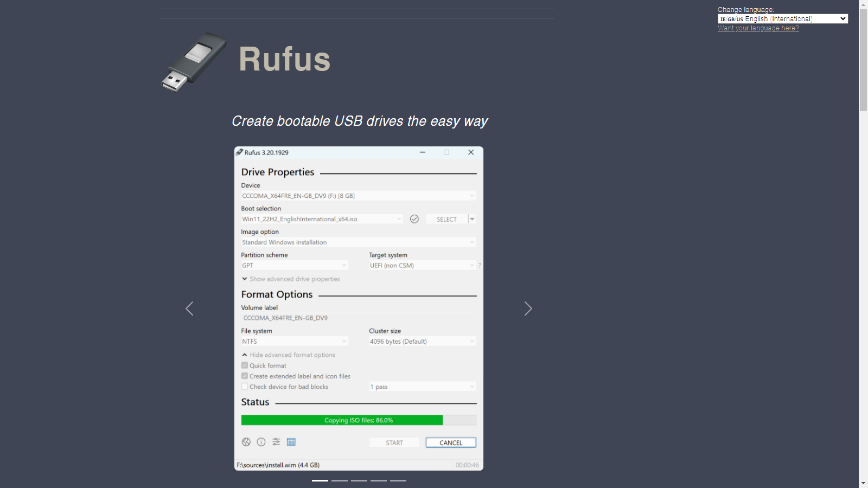Go to the next carousel slide arrow
This screenshot has height=488, width=868.
(x=528, y=309)
